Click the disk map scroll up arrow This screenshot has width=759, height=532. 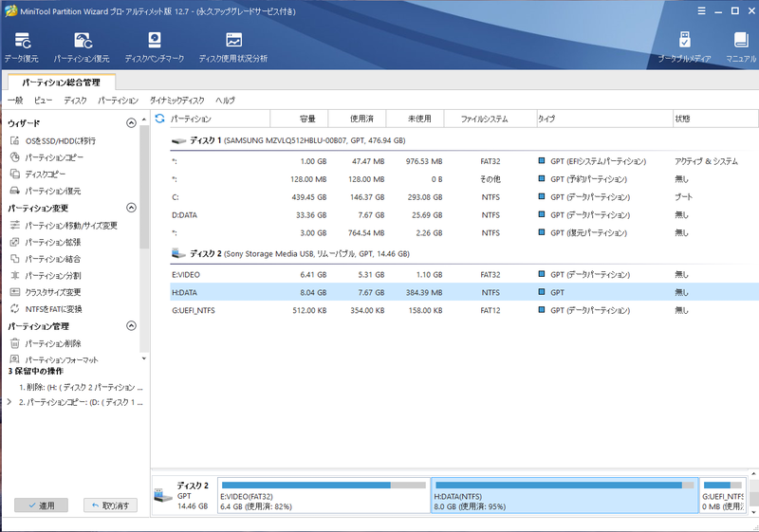tap(753, 474)
